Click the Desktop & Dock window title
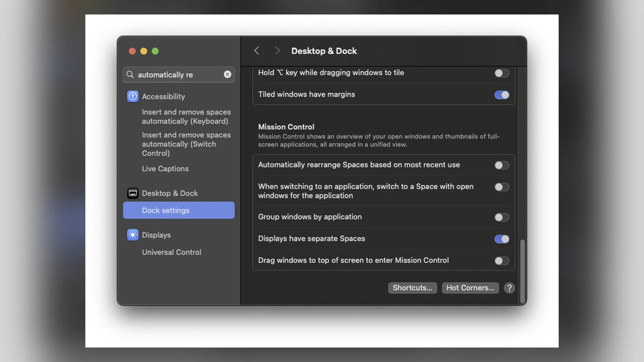This screenshot has width=644, height=362. coord(324,51)
